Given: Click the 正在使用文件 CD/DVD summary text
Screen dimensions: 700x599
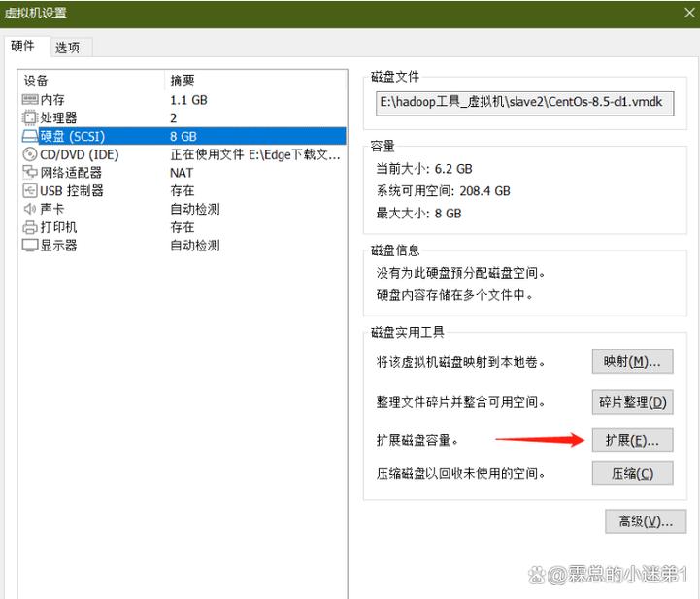Looking at the screenshot, I should (255, 154).
